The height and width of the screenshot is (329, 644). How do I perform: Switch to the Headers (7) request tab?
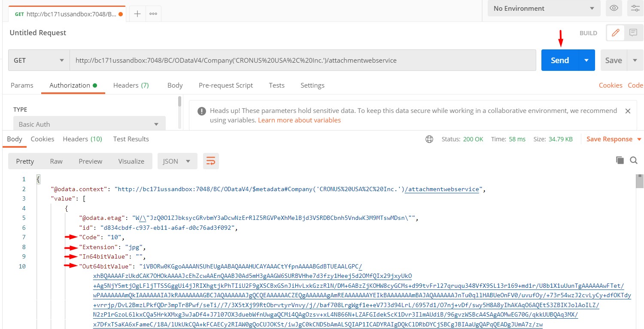131,85
